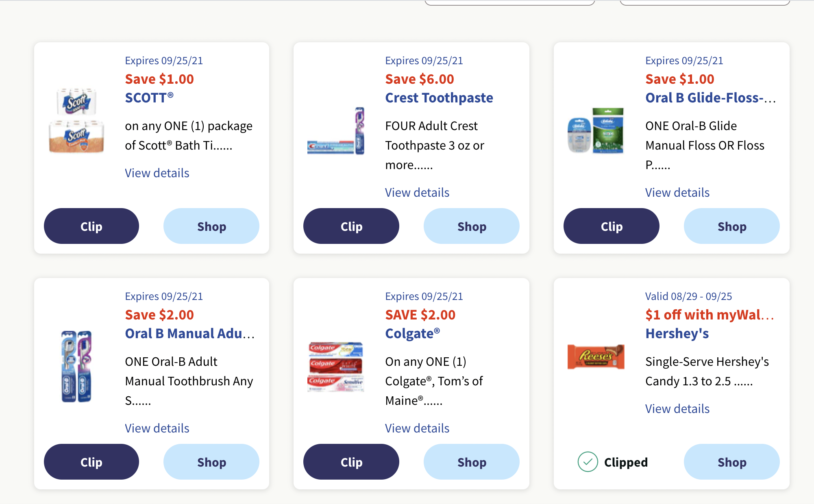Viewport: 814px width, 504px height.
Task: Clip the Oral B Manual Toothbrush coupon
Action: point(91,462)
